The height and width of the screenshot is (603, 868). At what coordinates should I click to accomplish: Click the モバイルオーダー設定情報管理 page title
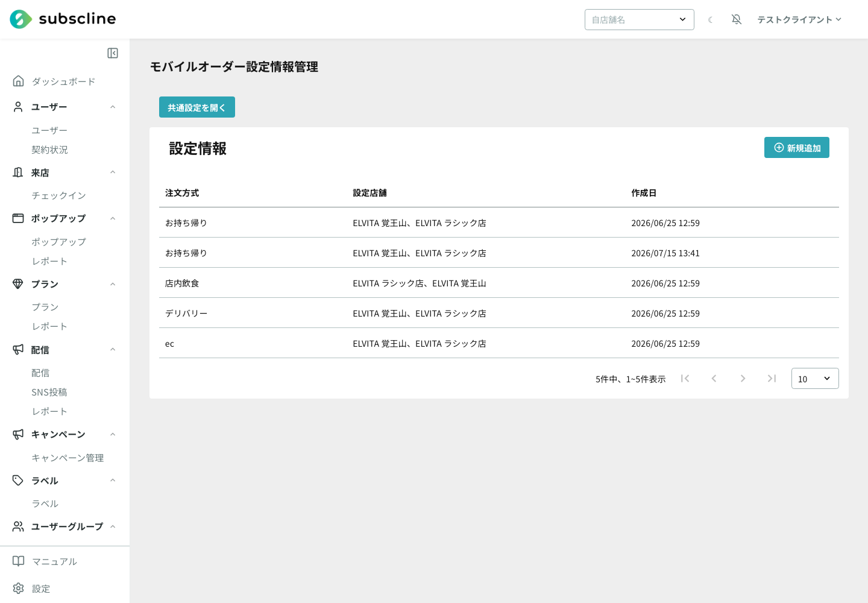coord(234,67)
